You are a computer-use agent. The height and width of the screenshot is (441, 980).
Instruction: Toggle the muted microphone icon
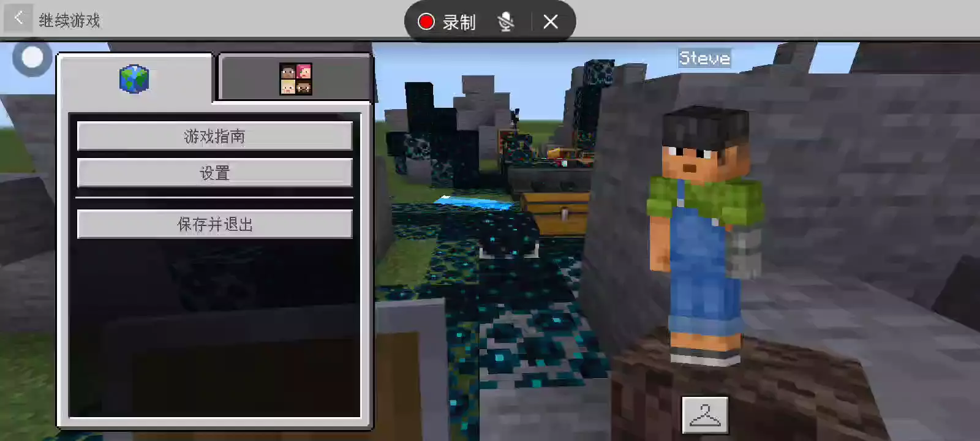(505, 22)
